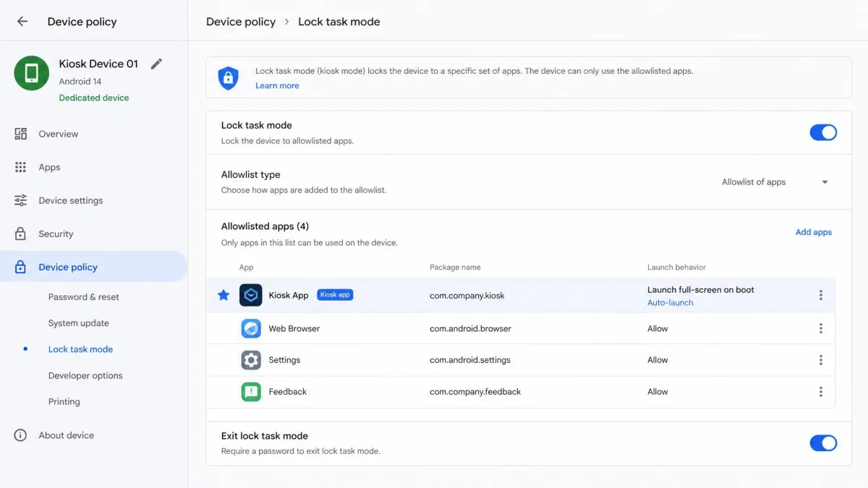Viewport: 868px width, 488px height.
Task: Open Overview in the sidebar
Action: click(94, 134)
